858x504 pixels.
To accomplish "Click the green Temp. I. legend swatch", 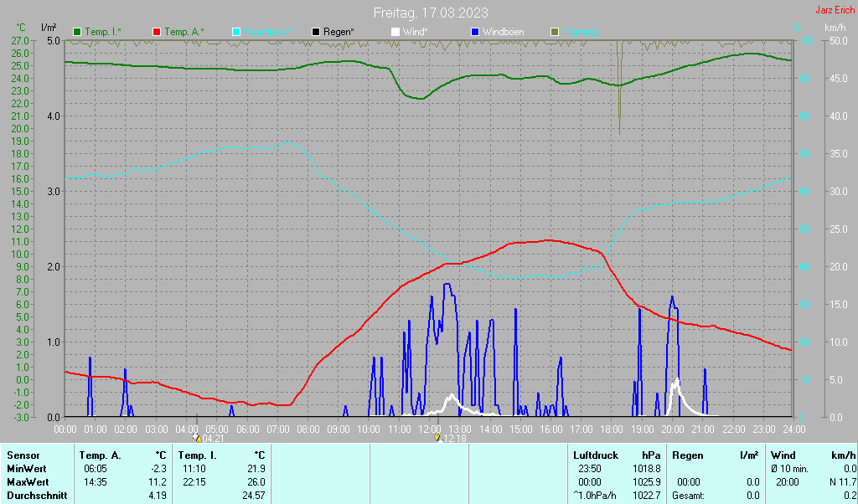I will [77, 33].
